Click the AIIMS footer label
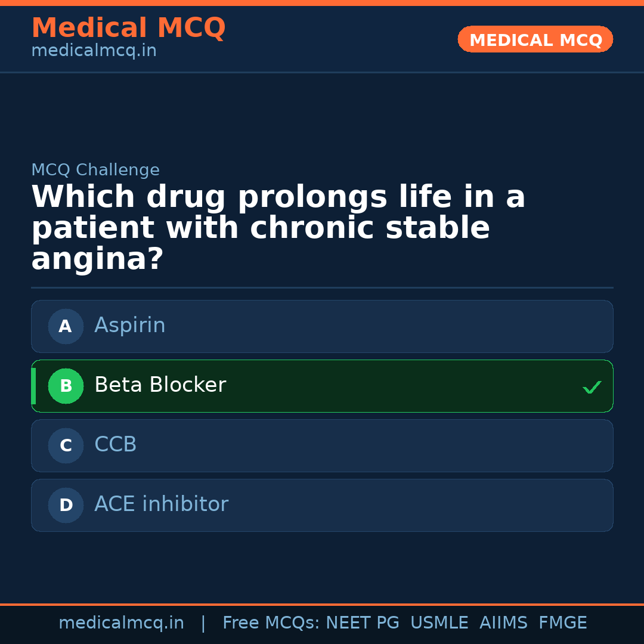Screen dimensions: 644x644 (x=503, y=623)
